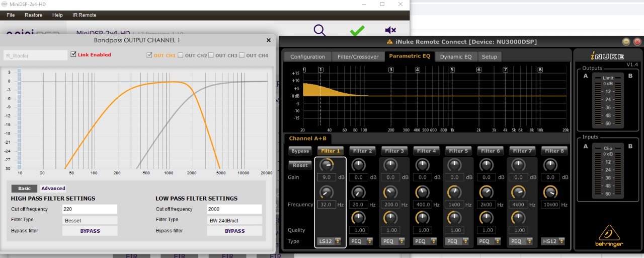
Task: Enable the OUT CH3 checkbox
Action: 211,55
